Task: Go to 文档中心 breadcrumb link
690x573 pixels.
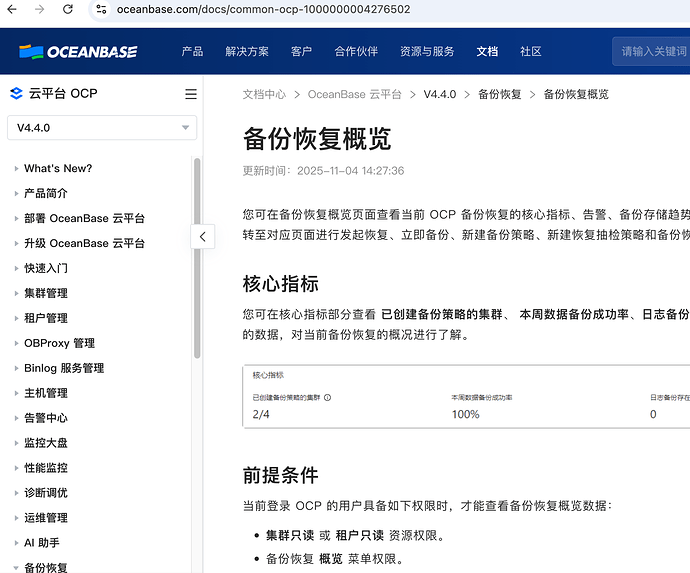Action: tap(264, 94)
